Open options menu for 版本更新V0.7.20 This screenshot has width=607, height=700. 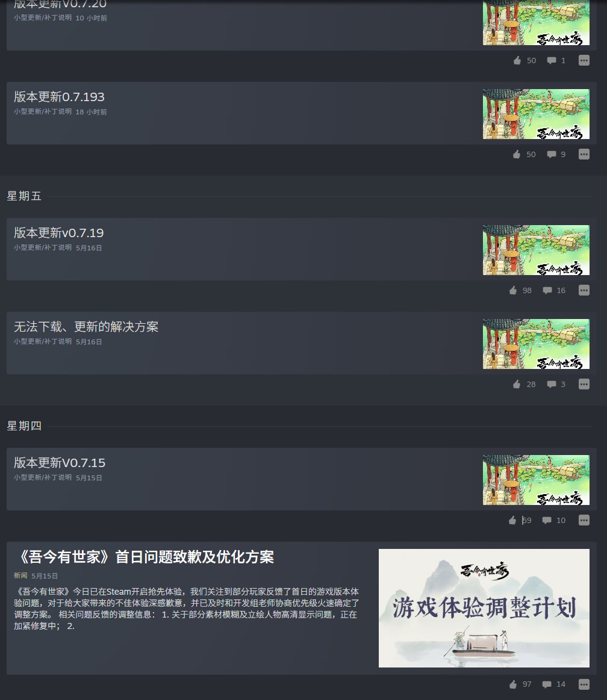pyautogui.click(x=584, y=60)
